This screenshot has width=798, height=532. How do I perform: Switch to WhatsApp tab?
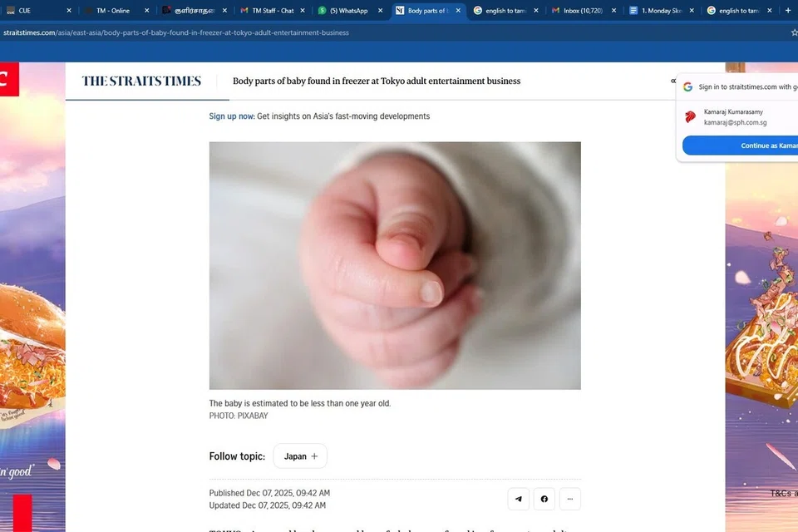[x=348, y=11]
